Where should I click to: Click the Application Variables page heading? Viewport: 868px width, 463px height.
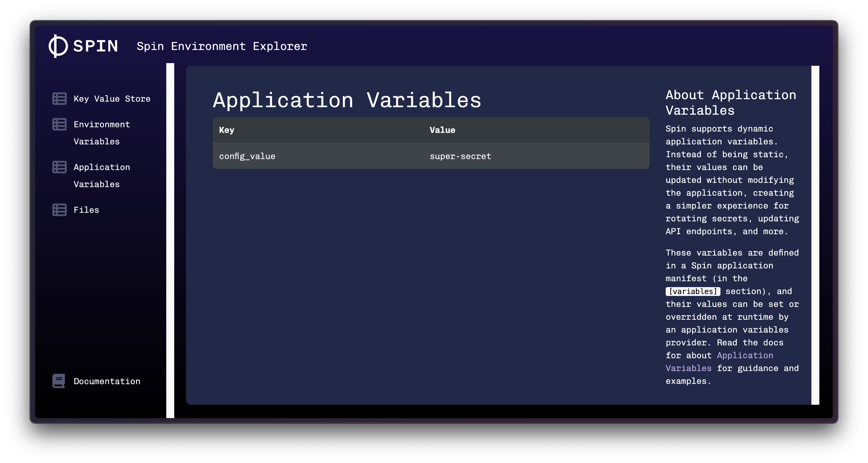coord(347,99)
